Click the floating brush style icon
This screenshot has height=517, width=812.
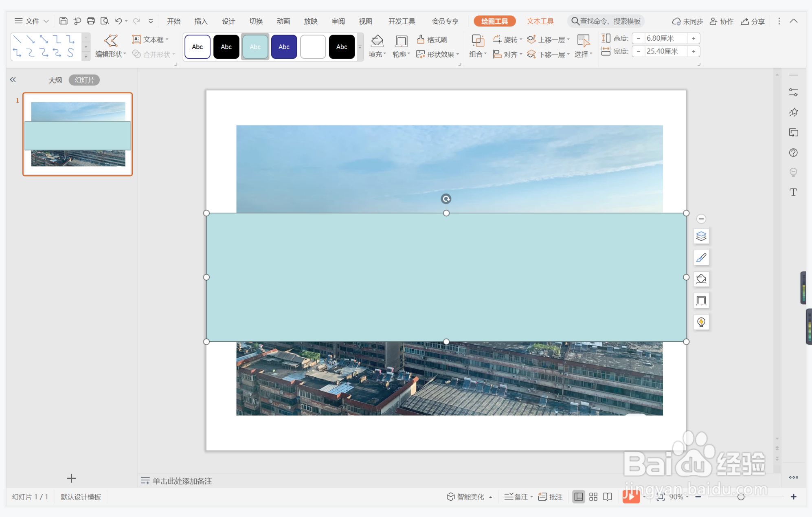tap(701, 258)
